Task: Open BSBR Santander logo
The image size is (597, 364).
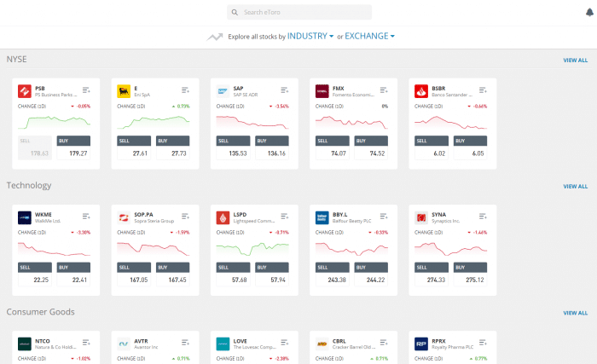Action: (x=421, y=91)
